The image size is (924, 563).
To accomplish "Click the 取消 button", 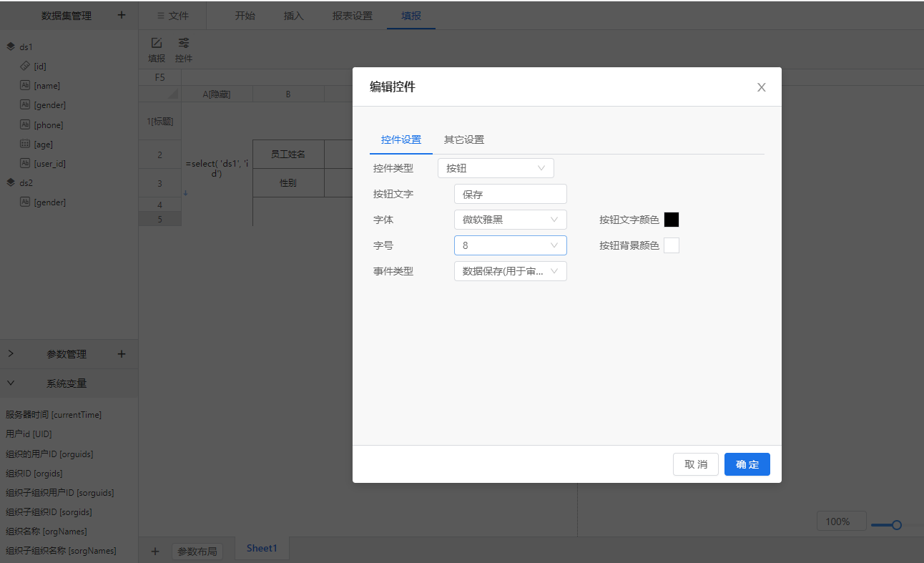I will 696,464.
